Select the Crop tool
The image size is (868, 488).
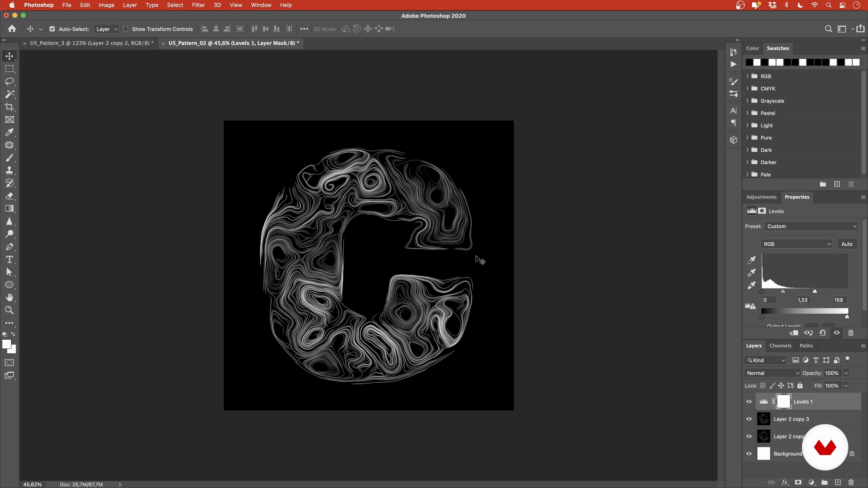point(9,107)
